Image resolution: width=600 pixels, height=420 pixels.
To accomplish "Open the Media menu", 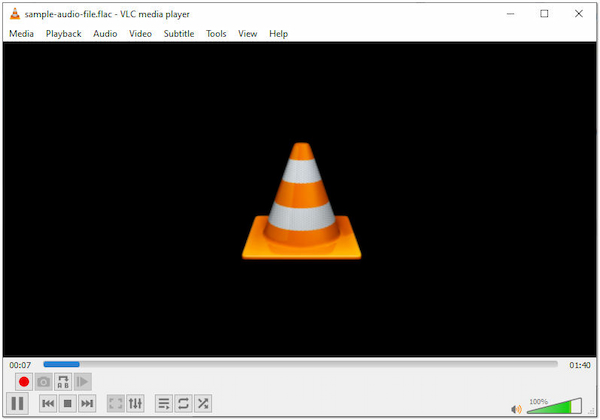I will [21, 34].
